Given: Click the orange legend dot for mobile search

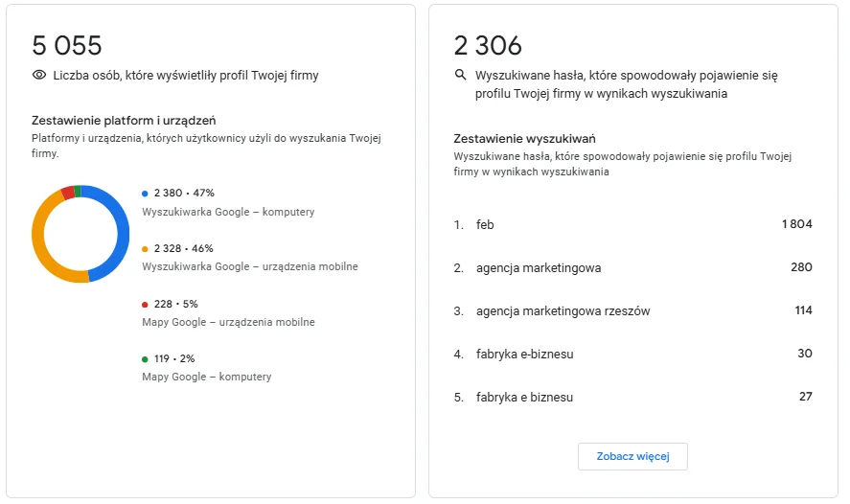Looking at the screenshot, I should (145, 249).
